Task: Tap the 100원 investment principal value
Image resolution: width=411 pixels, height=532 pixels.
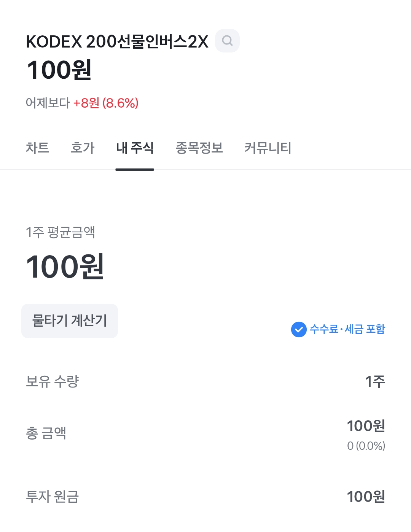Action: coord(366,497)
